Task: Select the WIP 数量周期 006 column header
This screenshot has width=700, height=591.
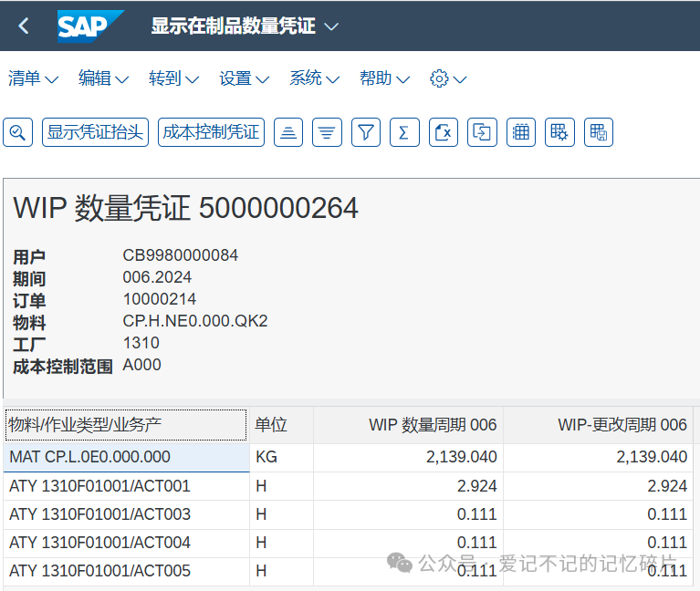Action: [x=408, y=425]
